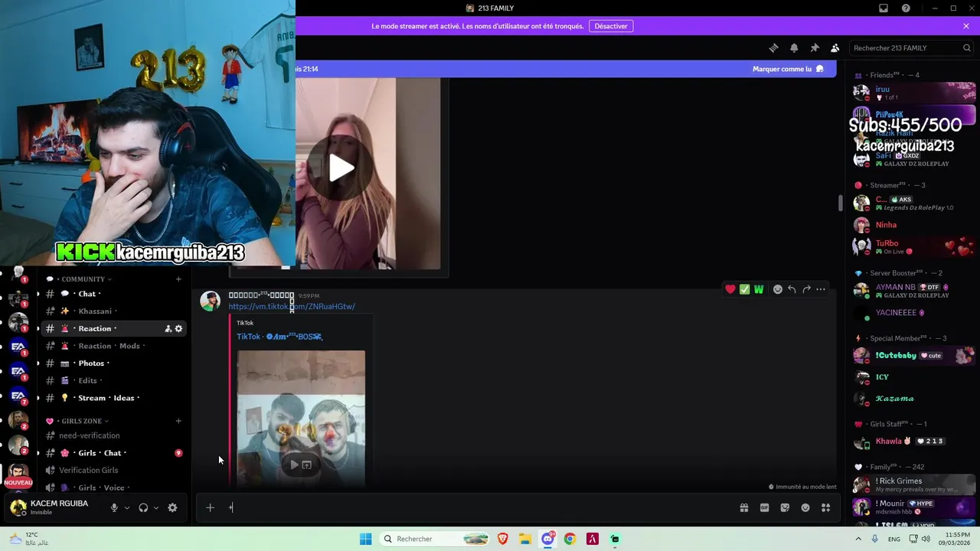Collapse the COMMUNITY category

pyautogui.click(x=86, y=279)
